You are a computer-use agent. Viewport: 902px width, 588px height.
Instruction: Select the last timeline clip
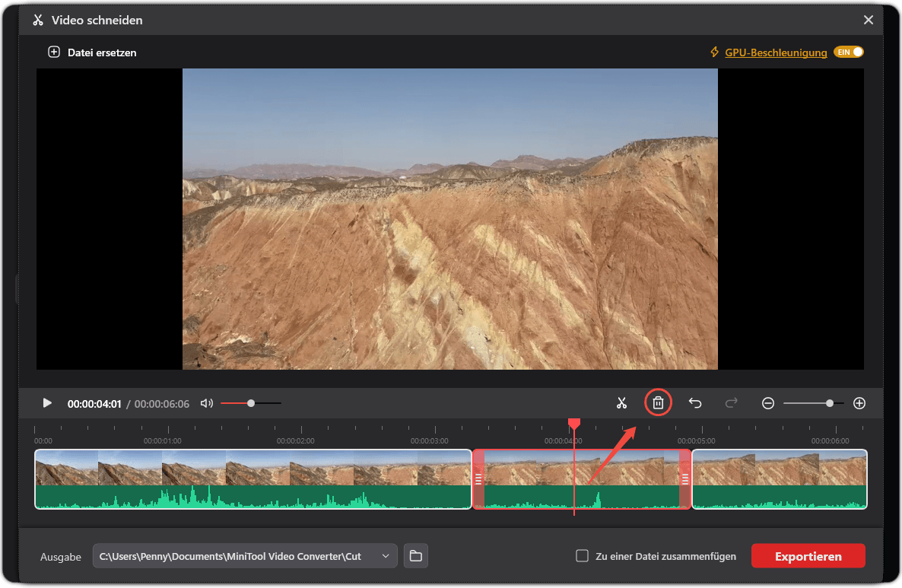(x=780, y=479)
